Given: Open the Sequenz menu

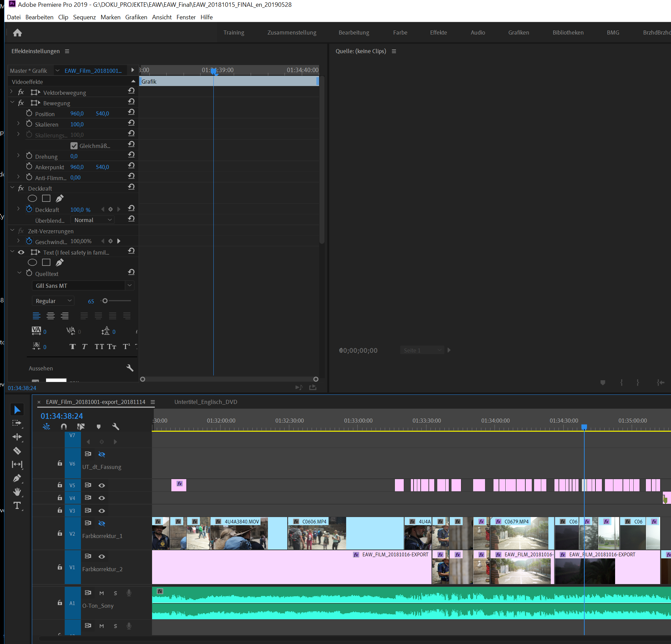Looking at the screenshot, I should pos(84,17).
